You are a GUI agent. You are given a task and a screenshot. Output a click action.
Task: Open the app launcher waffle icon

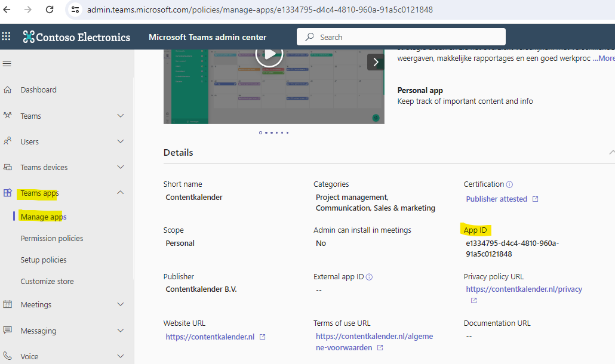[7, 37]
